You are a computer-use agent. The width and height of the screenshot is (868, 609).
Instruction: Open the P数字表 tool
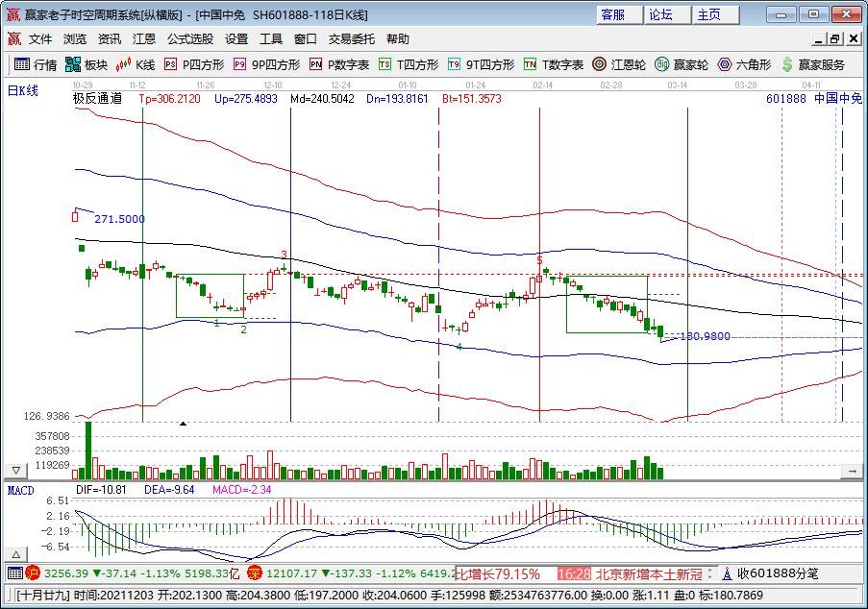(339, 64)
